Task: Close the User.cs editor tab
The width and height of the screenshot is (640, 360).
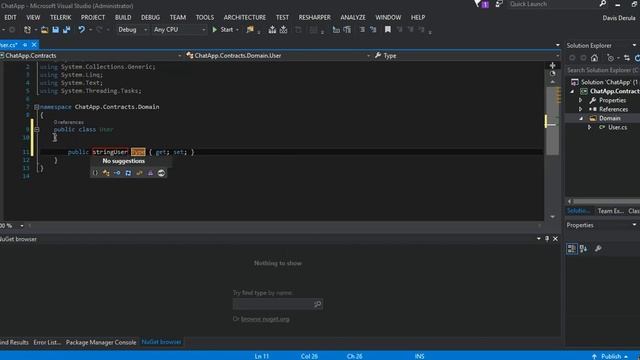Action: (x=34, y=44)
